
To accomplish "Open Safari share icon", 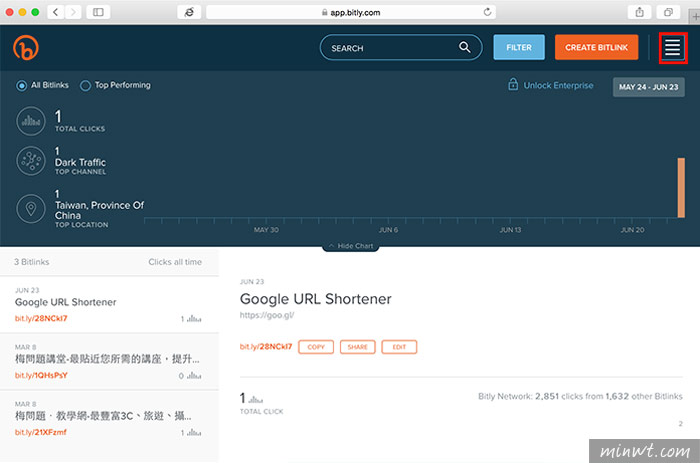I will pos(640,12).
